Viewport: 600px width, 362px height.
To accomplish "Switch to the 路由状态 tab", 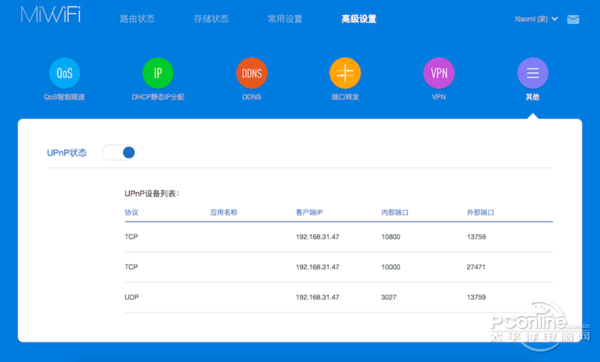I will (137, 19).
